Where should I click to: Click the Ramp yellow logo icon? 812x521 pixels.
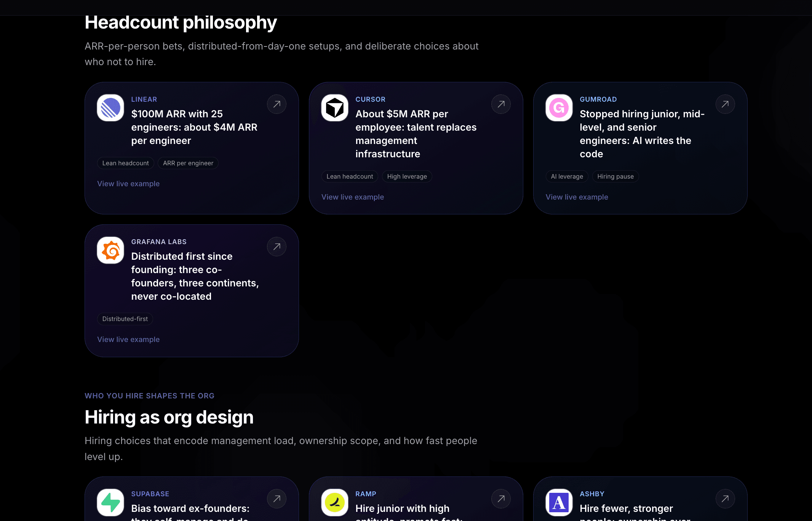(335, 502)
